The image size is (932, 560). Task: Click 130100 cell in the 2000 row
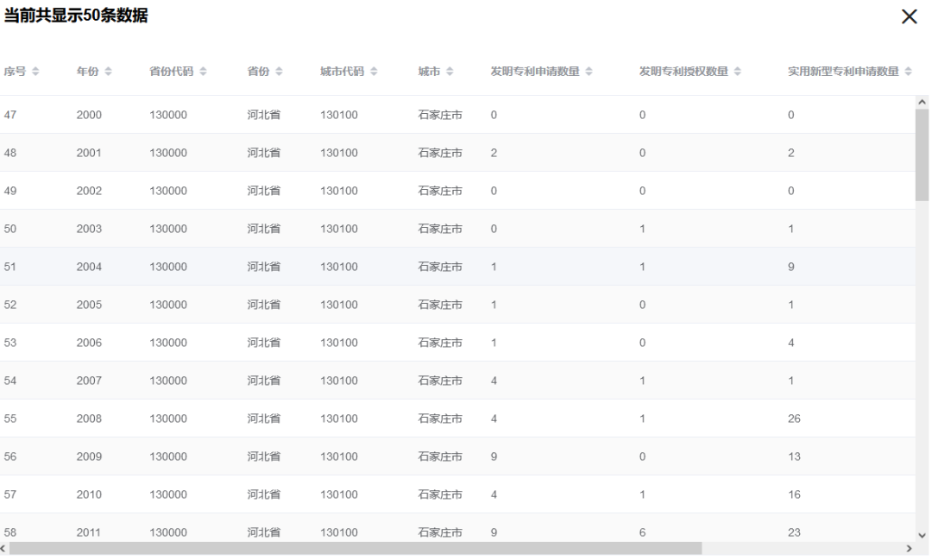(x=339, y=115)
